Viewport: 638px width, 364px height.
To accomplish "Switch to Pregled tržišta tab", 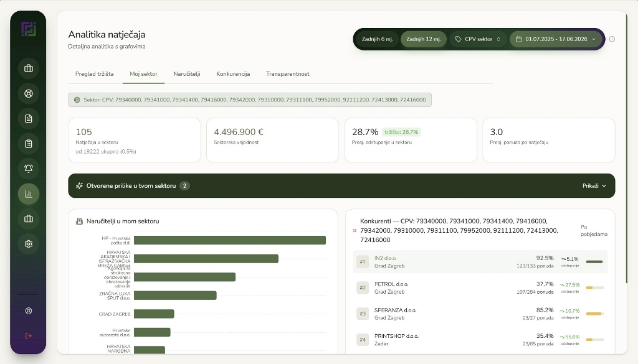I will click(x=95, y=74).
